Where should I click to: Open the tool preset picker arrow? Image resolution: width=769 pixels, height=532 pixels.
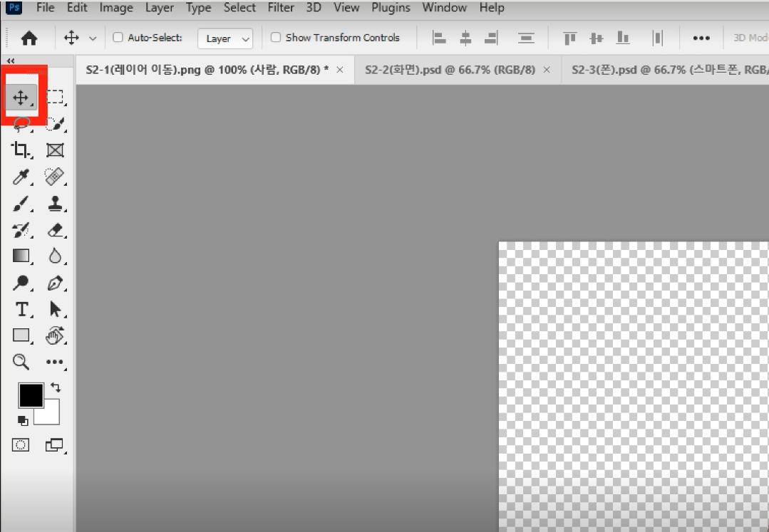tap(93, 38)
